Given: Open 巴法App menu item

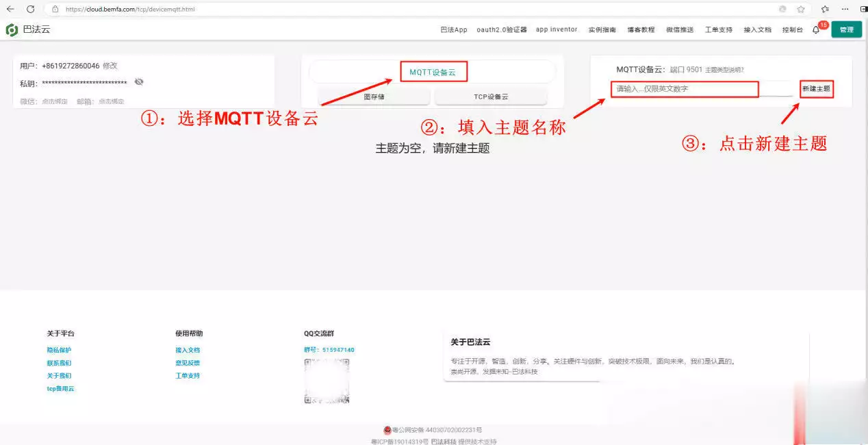Looking at the screenshot, I should 454,29.
